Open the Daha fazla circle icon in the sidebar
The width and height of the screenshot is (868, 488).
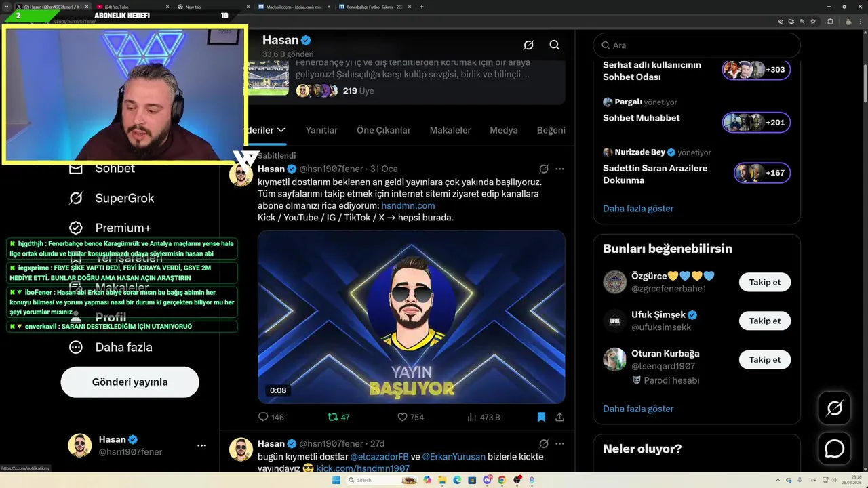point(76,347)
